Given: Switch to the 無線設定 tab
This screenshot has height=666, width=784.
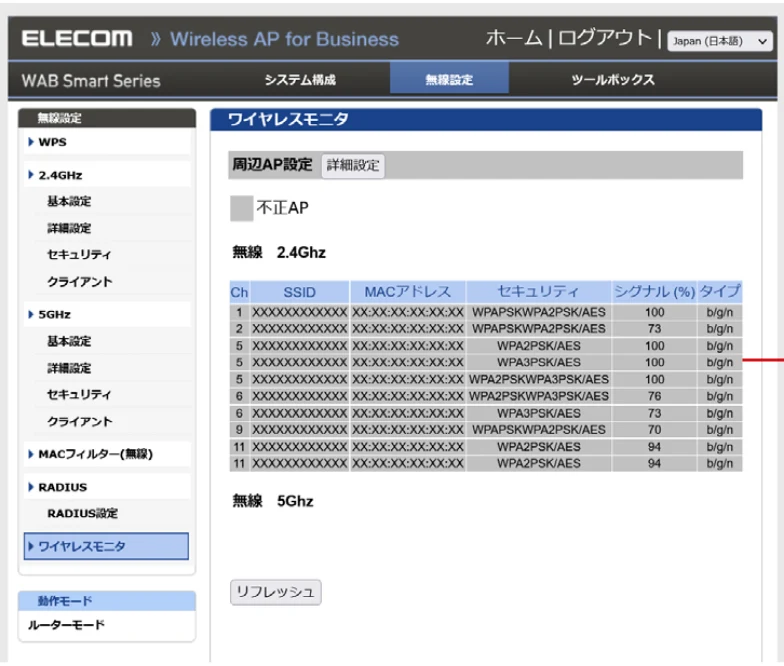Looking at the screenshot, I should (x=449, y=78).
